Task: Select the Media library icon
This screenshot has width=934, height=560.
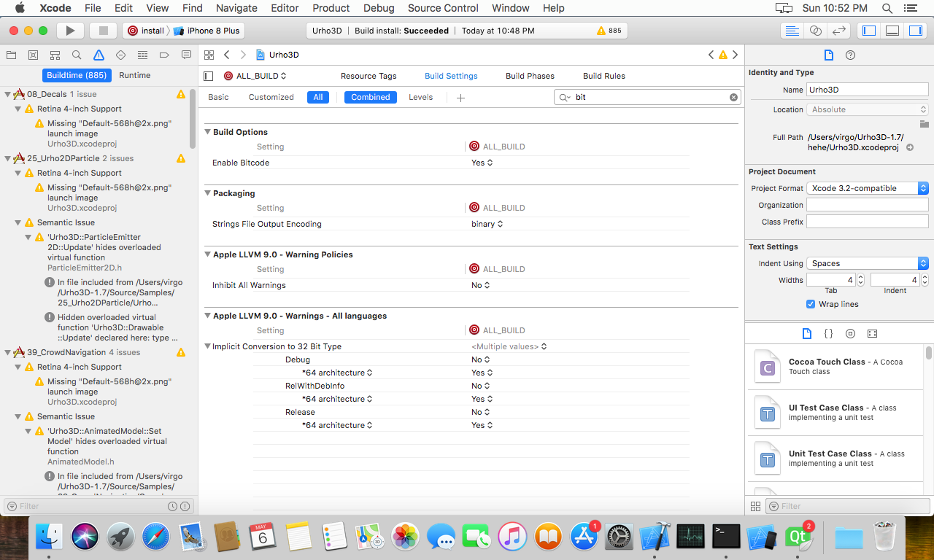Action: 872,333
